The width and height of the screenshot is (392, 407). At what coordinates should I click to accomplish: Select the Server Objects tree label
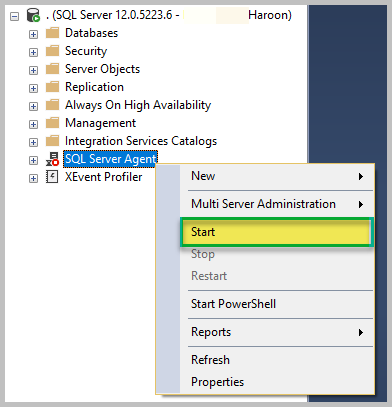pos(102,69)
